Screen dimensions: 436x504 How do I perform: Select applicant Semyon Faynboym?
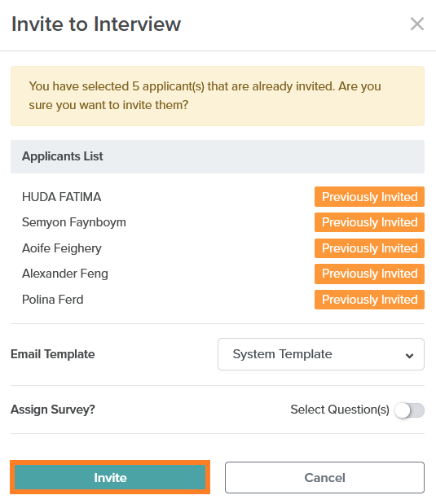(x=74, y=222)
